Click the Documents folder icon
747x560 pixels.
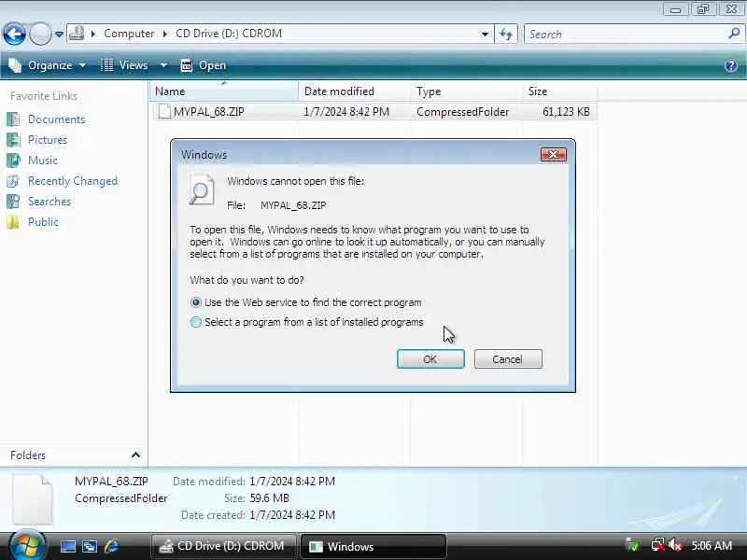pyautogui.click(x=13, y=119)
